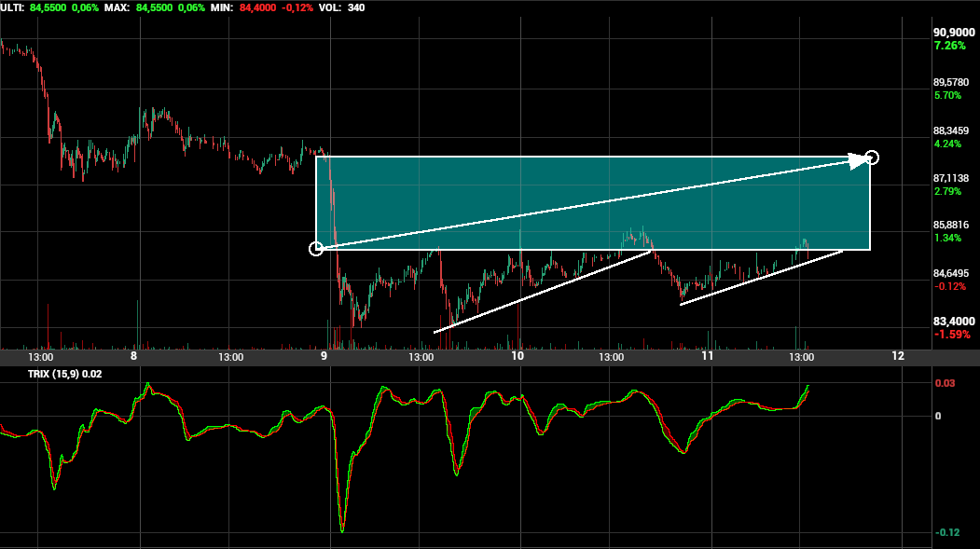Click the 87,1138 price axis label
The height and width of the screenshot is (549, 980).
pos(951,179)
